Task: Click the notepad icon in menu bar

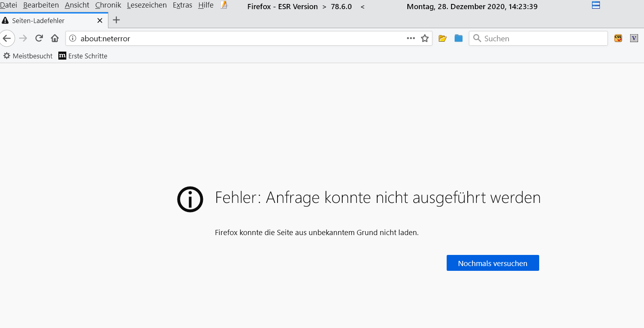Action: [224, 5]
